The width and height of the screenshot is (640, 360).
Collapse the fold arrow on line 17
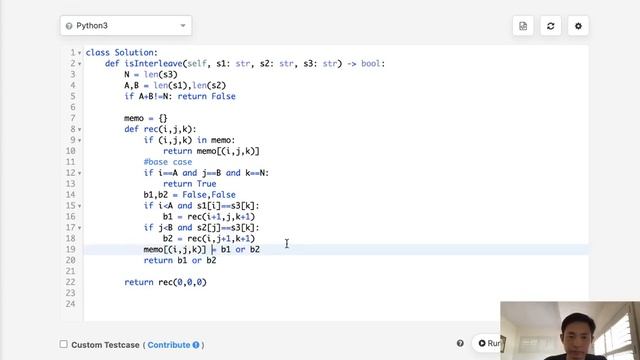80,228
